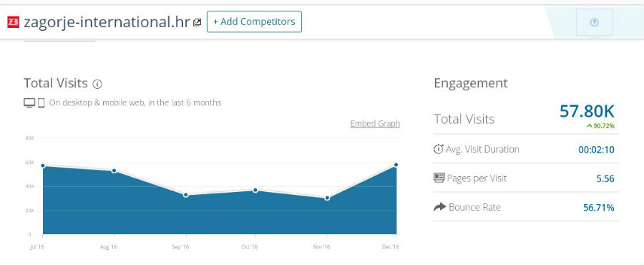Click the 90.72% growth indicator

pyautogui.click(x=600, y=126)
